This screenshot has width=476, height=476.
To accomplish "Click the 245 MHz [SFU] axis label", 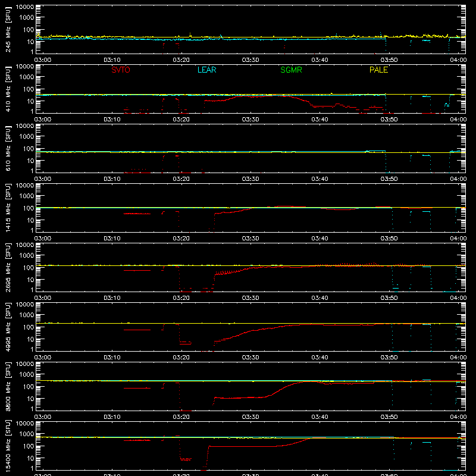I will 8,30.
